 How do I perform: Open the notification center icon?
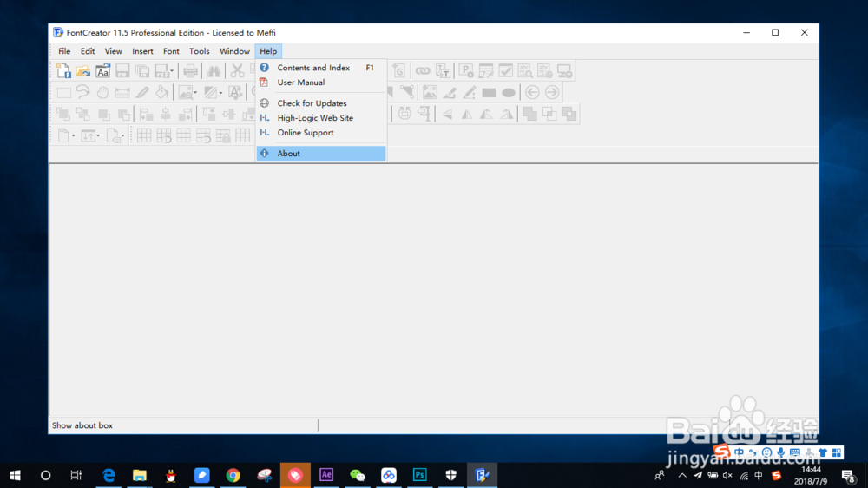[x=848, y=475]
